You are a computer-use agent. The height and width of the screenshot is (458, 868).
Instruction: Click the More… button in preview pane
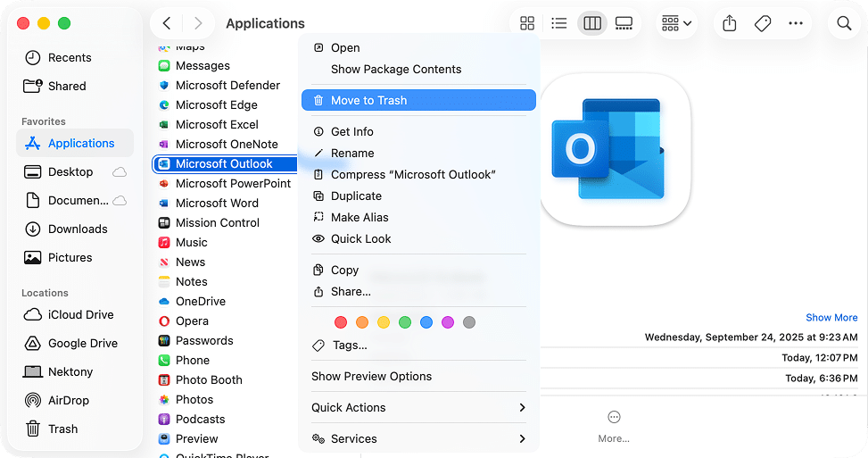click(614, 427)
